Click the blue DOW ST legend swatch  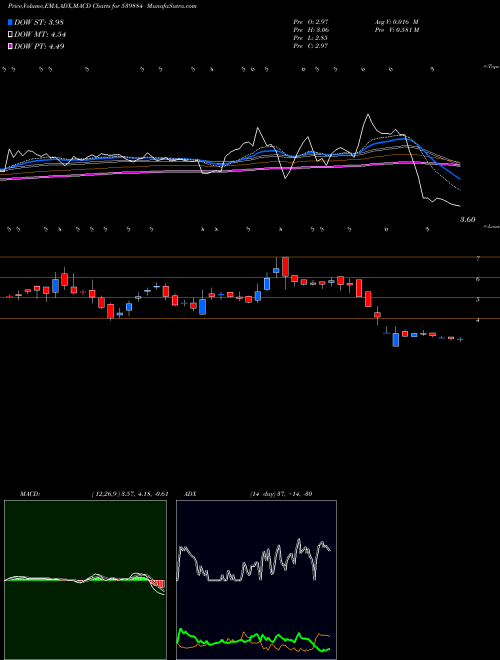pyautogui.click(x=10, y=22)
